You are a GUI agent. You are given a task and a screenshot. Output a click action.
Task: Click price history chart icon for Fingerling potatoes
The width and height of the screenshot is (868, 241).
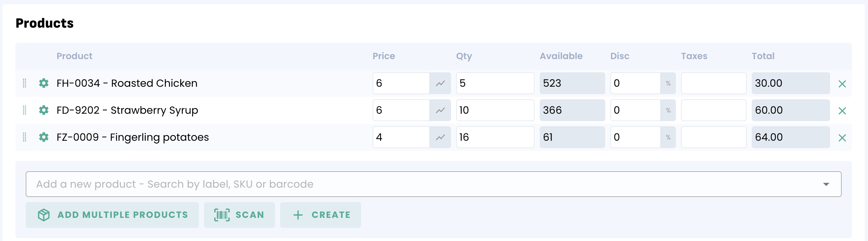point(440,137)
